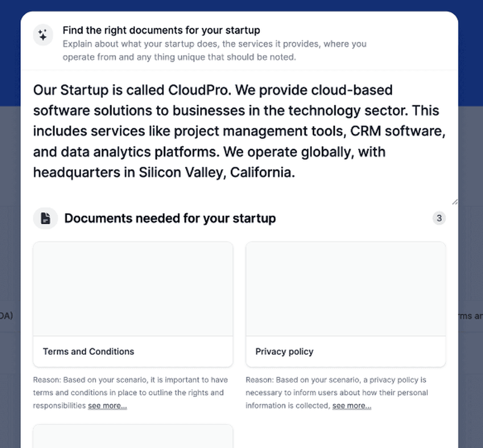Select the Terms and Conditions card title
The image size is (483, 448).
[88, 351]
